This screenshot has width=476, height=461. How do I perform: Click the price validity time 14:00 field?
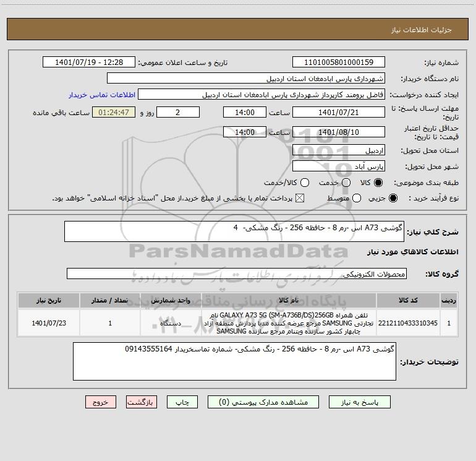coord(245,132)
